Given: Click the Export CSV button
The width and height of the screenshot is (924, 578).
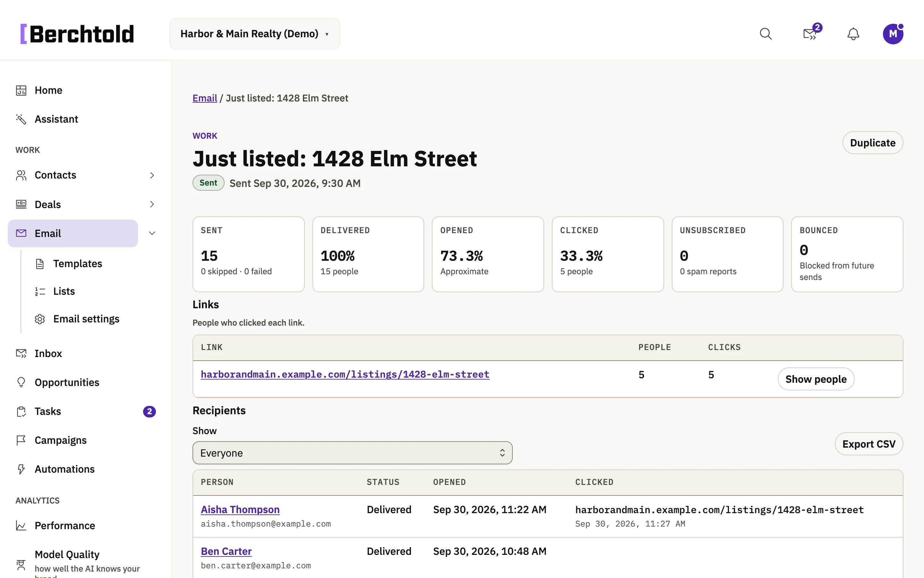Looking at the screenshot, I should [x=868, y=444].
